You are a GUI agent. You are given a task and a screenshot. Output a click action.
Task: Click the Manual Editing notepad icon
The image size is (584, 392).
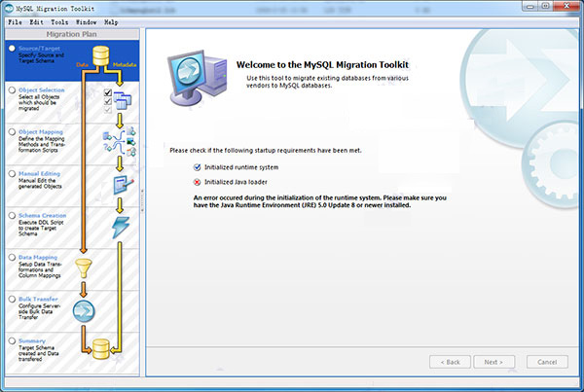(123, 185)
